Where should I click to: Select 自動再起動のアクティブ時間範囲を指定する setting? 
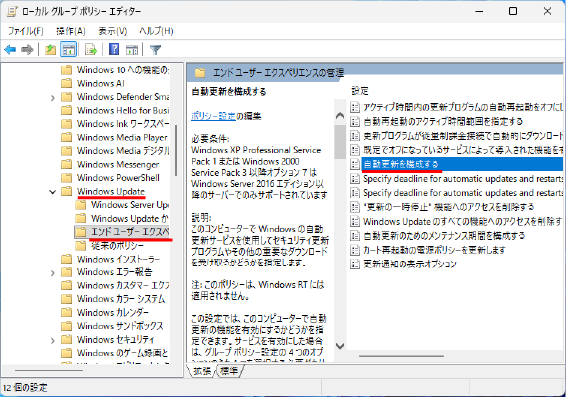click(x=443, y=122)
